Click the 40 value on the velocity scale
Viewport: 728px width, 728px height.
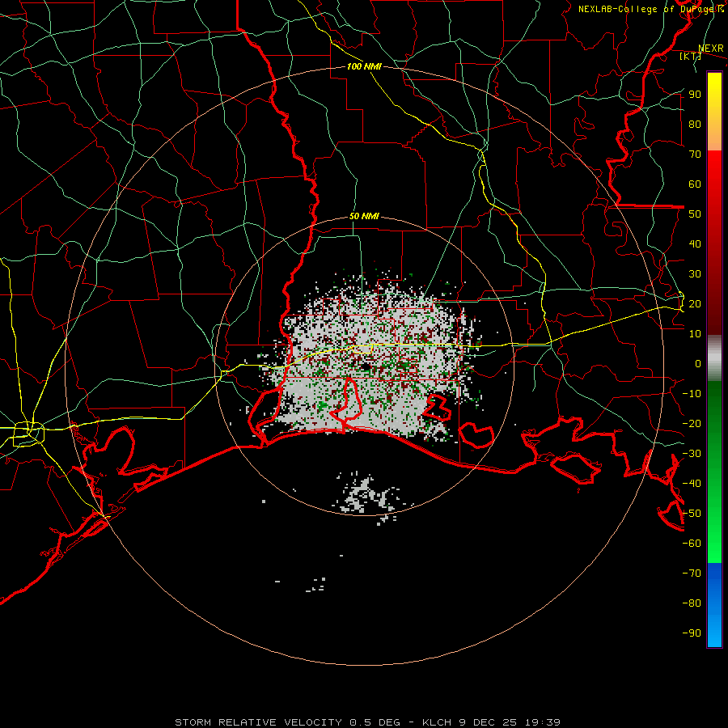coord(695,244)
